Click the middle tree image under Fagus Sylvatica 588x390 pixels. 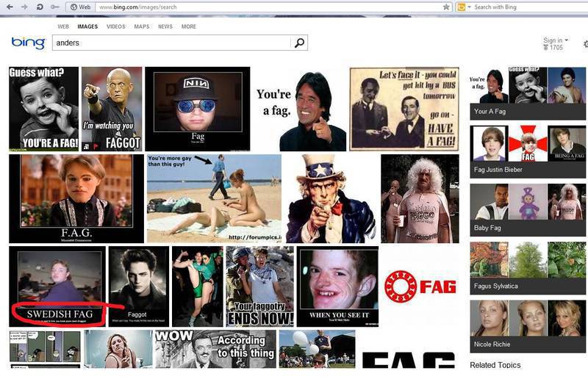[x=528, y=260]
